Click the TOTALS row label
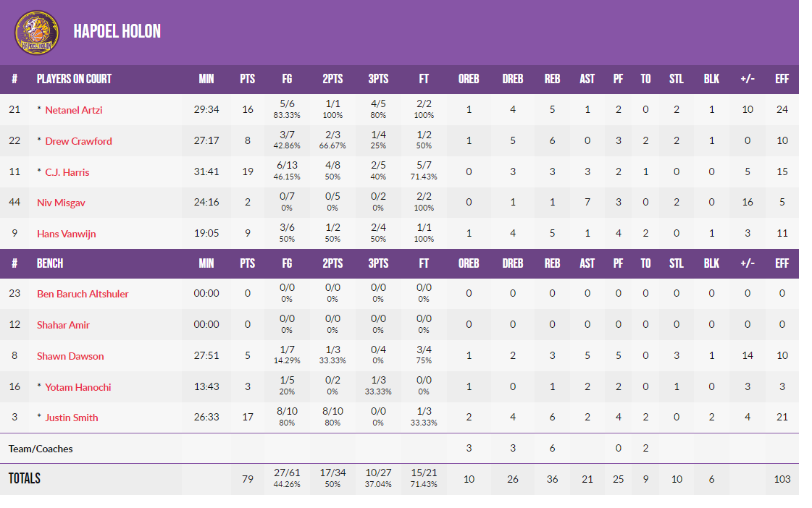 25,478
